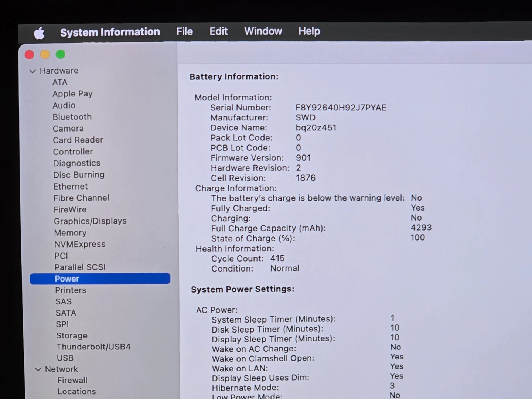Click the Hardware category label

[x=59, y=71]
